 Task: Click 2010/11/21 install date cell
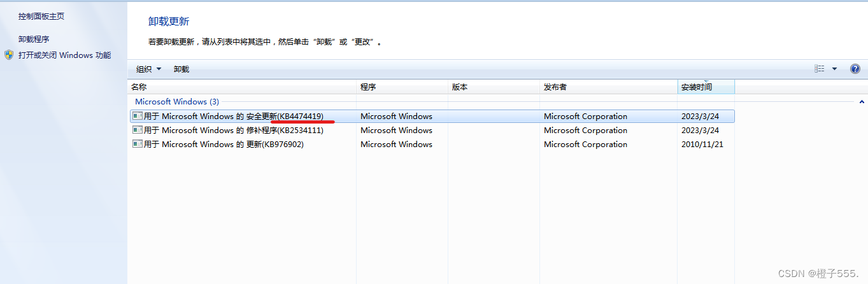pos(702,145)
